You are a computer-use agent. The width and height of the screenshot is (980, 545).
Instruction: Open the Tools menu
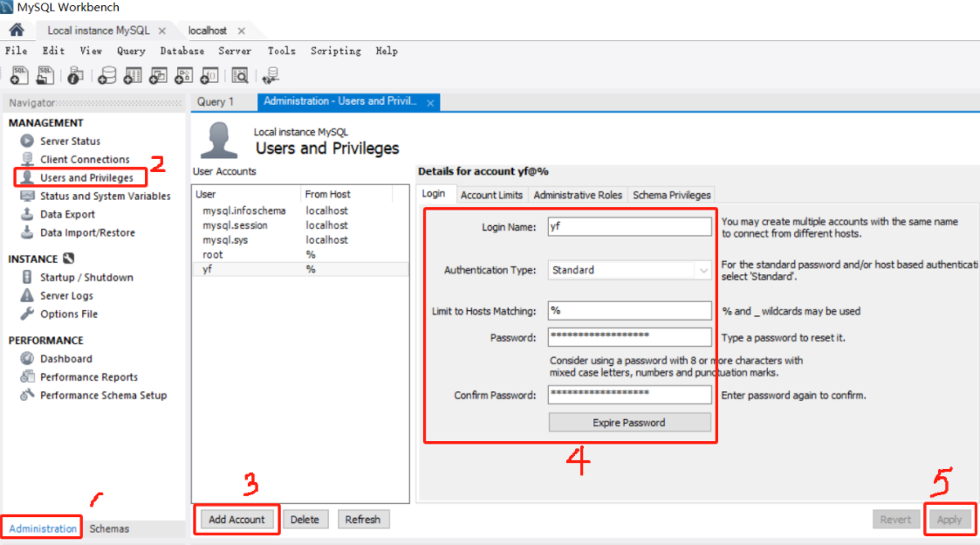click(281, 51)
